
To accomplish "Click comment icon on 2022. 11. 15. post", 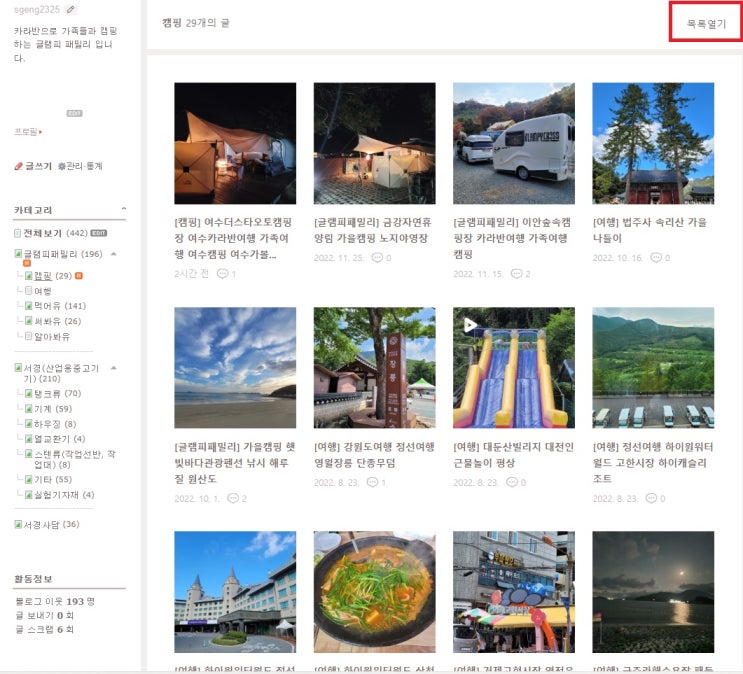I will [x=516, y=273].
